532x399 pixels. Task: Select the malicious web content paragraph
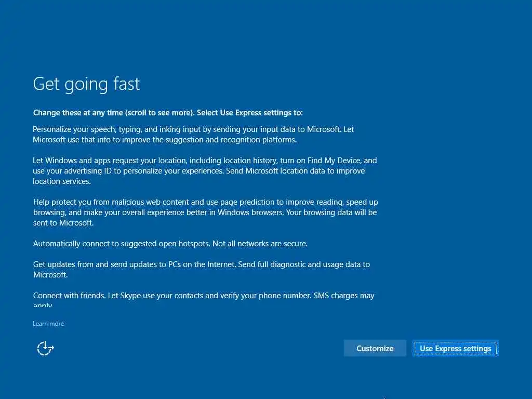tap(205, 212)
